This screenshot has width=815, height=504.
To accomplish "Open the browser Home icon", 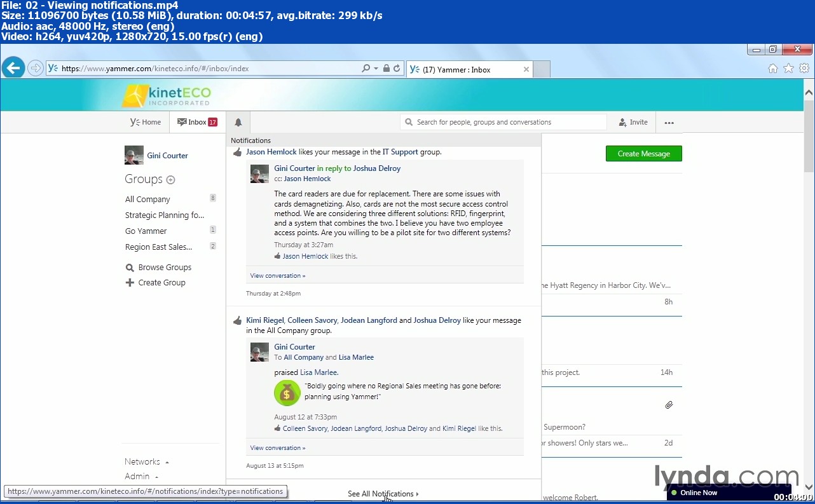I will tap(773, 69).
